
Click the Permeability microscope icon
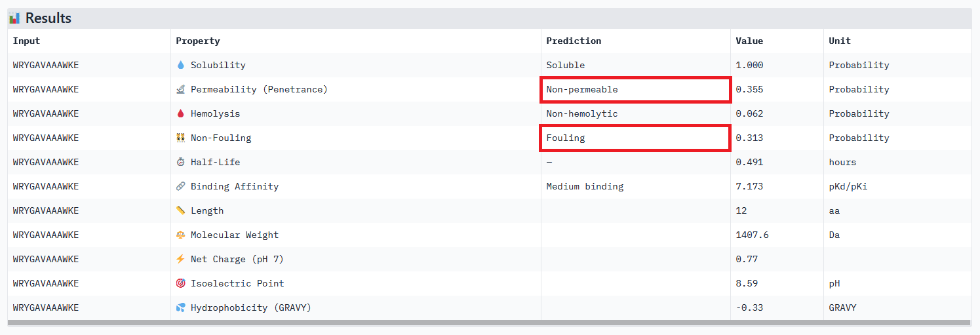pos(181,89)
